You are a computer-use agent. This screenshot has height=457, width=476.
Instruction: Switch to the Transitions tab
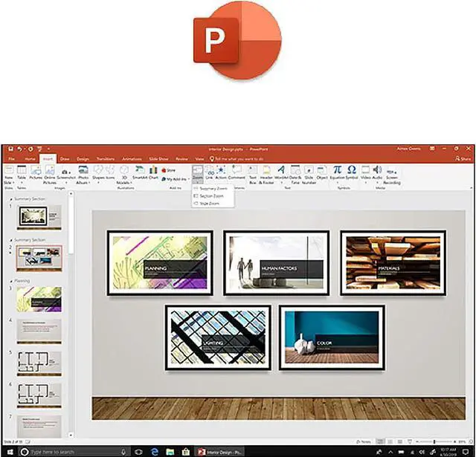(106, 159)
